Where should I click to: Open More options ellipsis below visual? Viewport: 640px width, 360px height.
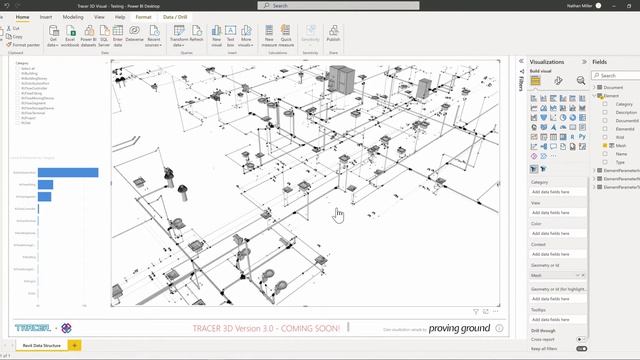[496, 311]
